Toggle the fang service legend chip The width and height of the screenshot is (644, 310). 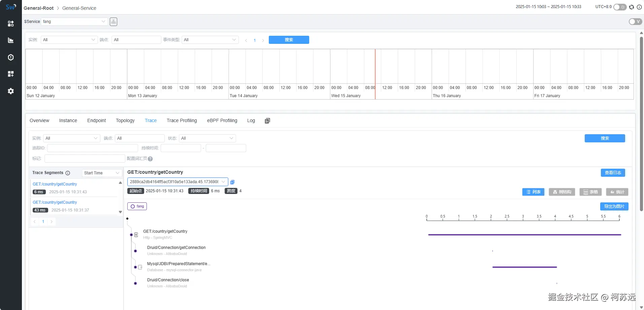(137, 206)
